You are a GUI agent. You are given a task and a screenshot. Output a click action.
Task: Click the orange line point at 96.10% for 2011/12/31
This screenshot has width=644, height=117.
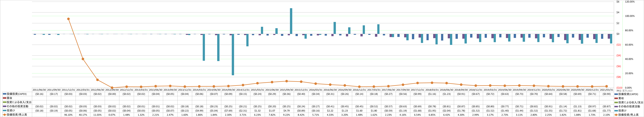pos(68,19)
